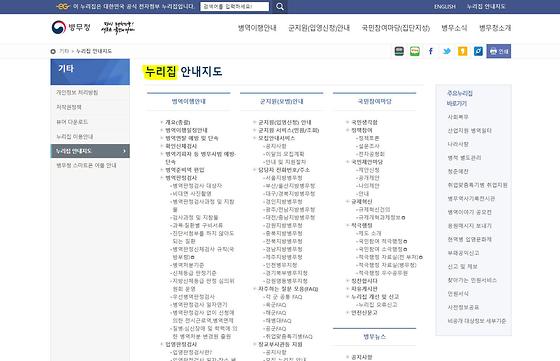Share the page on Twitter

coord(446,51)
